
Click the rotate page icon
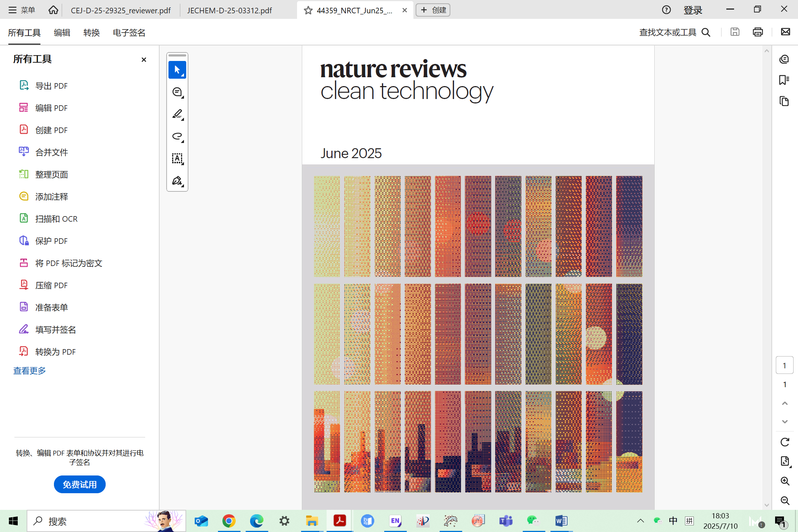785,442
